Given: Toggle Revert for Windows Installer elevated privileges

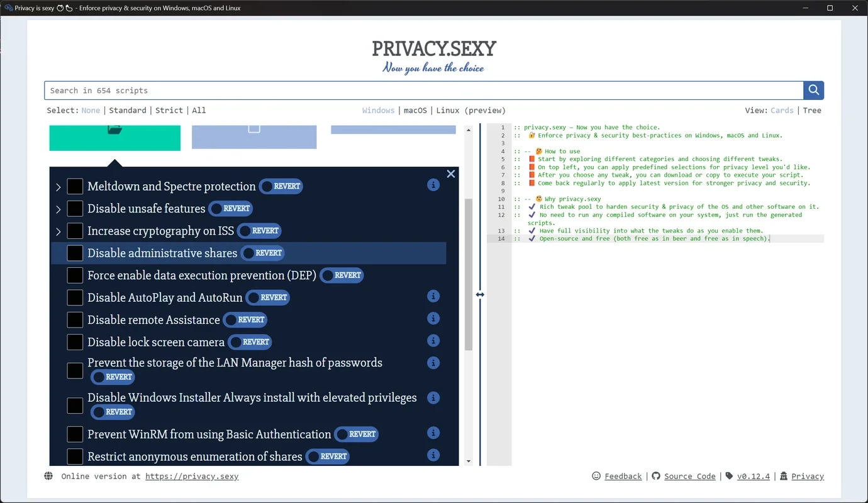Looking at the screenshot, I should 113,412.
